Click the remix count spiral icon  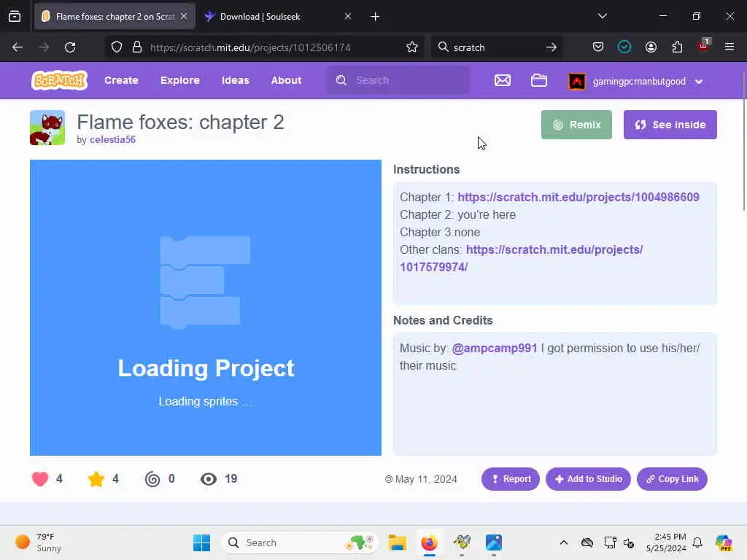[152, 478]
